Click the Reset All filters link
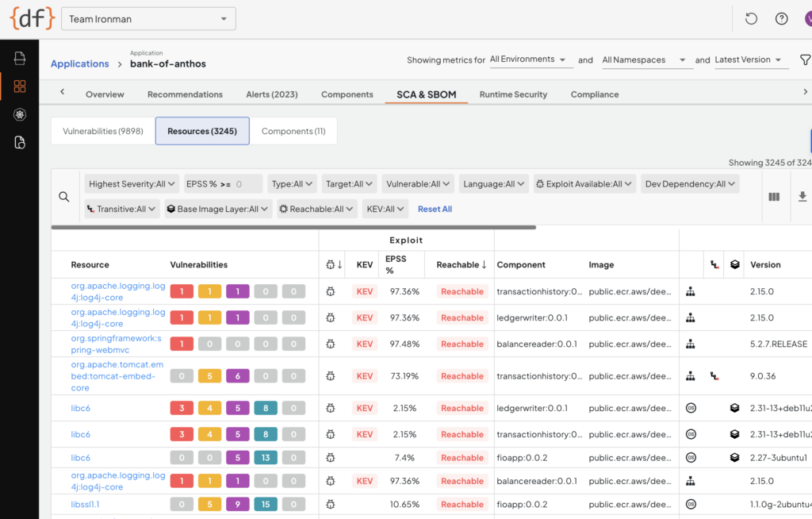 click(435, 209)
